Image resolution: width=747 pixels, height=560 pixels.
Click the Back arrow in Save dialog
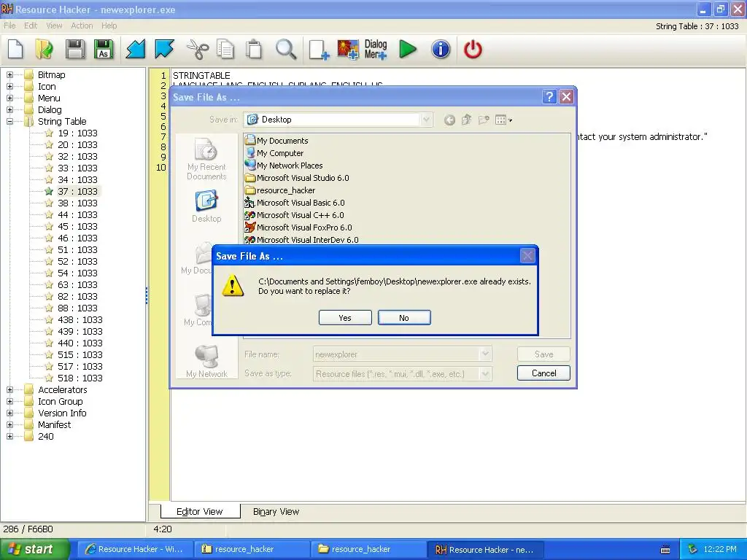pos(449,120)
